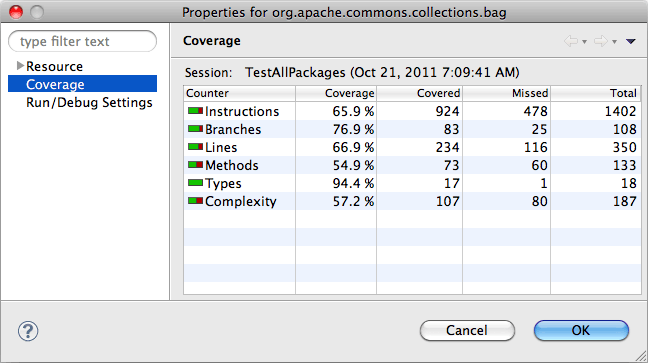Viewport: 648px width, 363px height.
Task: Select the Coverage properties page
Action: pyautogui.click(x=82, y=84)
